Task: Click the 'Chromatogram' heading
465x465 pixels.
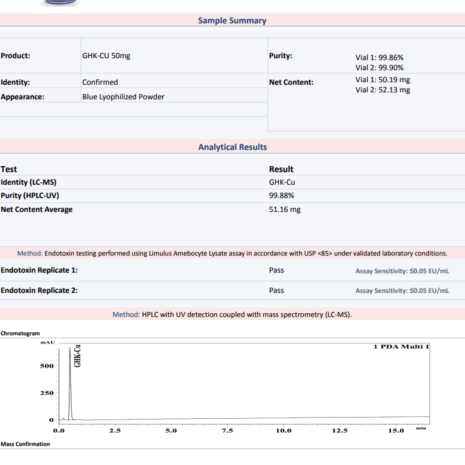Action: [20, 333]
